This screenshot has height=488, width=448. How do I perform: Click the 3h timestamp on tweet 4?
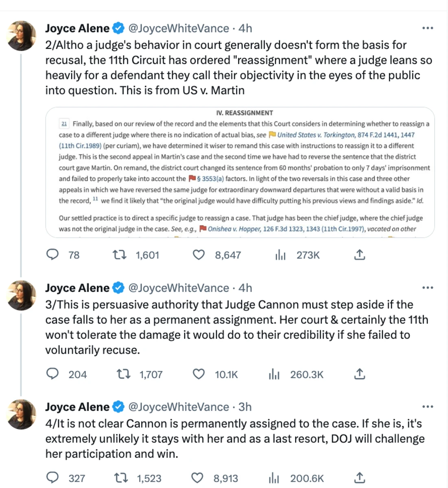(x=244, y=407)
